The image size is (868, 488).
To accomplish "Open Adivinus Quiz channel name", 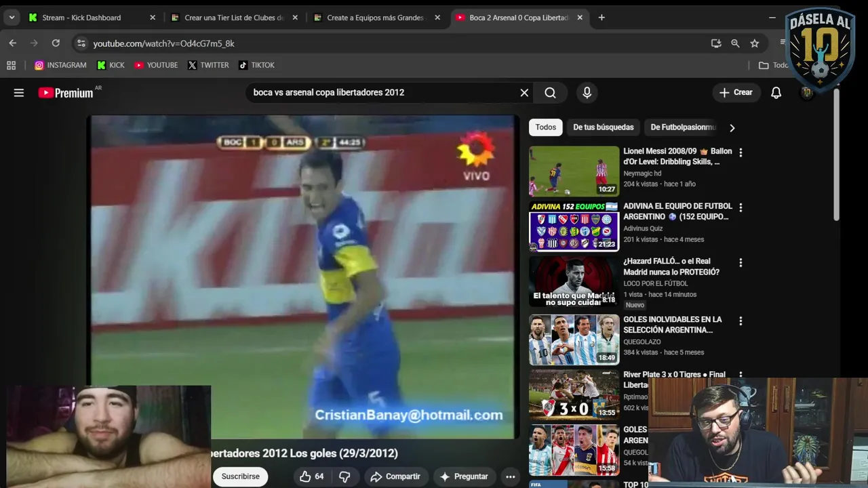I will click(643, 228).
